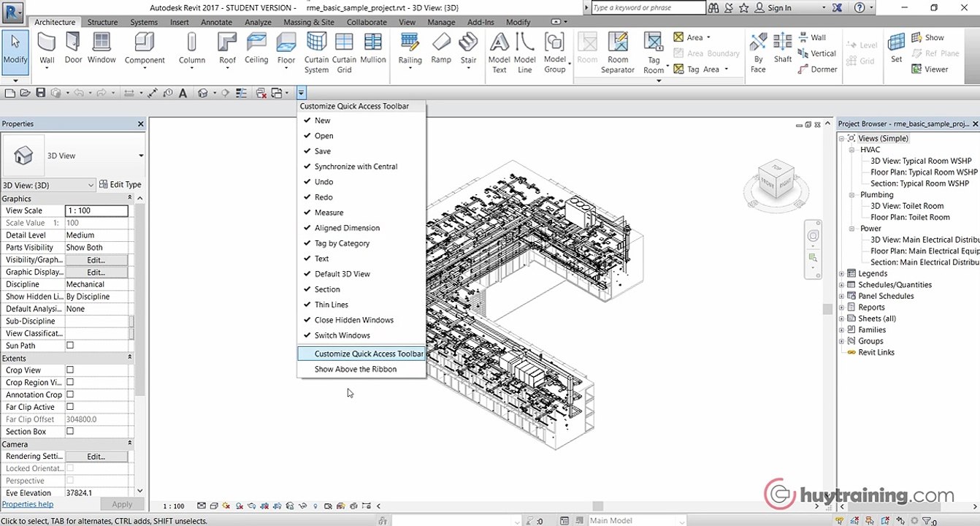Image resolution: width=980 pixels, height=526 pixels.
Task: Toggle Annotation Crop checkbox
Action: pos(70,394)
